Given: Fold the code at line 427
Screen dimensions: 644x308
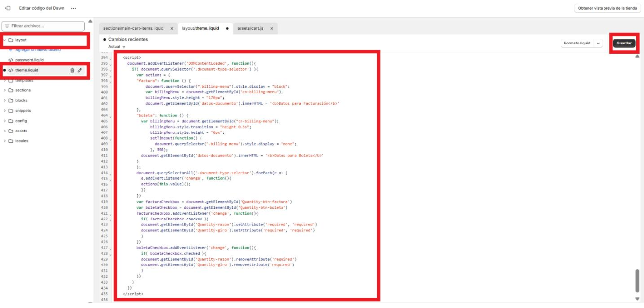Looking at the screenshot, I should tap(111, 248).
